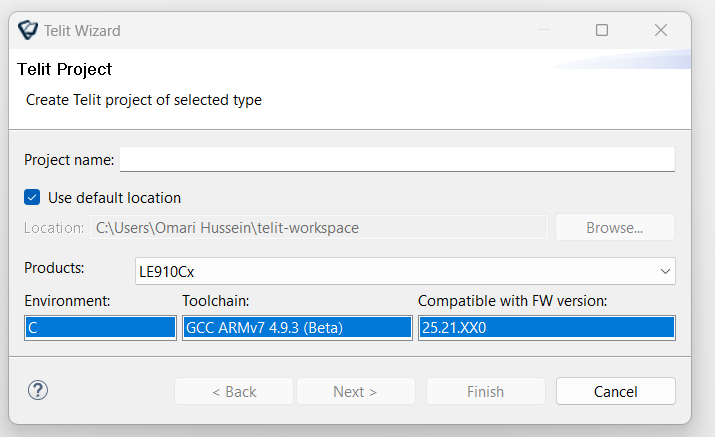Click the Cancel button
Image resolution: width=715 pixels, height=437 pixels.
[616, 391]
